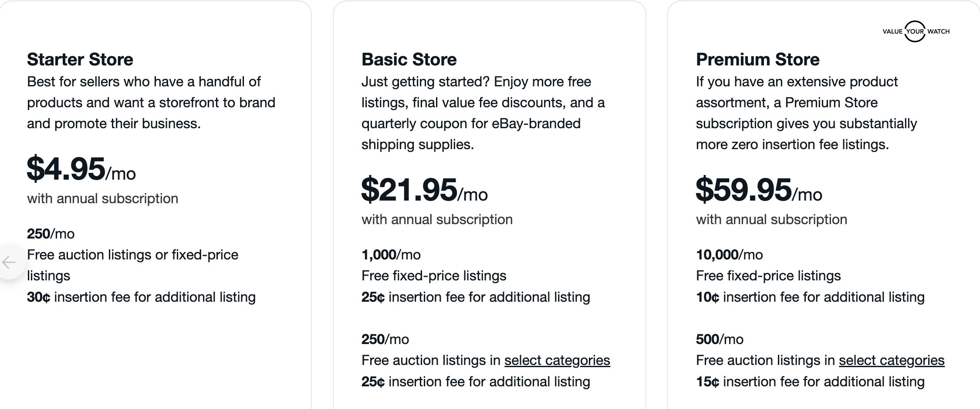Click with annual subscription under Starter Store
This screenshot has height=409, width=980.
[103, 198]
